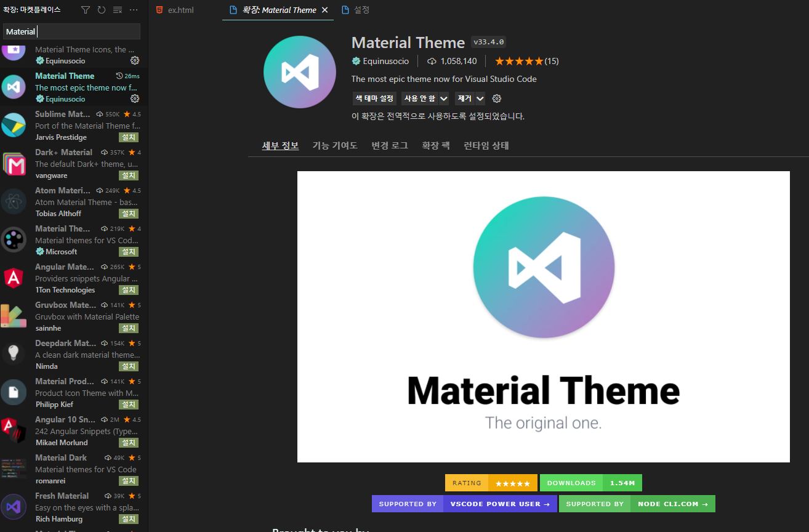Image resolution: width=809 pixels, height=532 pixels.
Task: Install Sublime Material Theme by Jarvis Prestidge
Action: tap(129, 137)
